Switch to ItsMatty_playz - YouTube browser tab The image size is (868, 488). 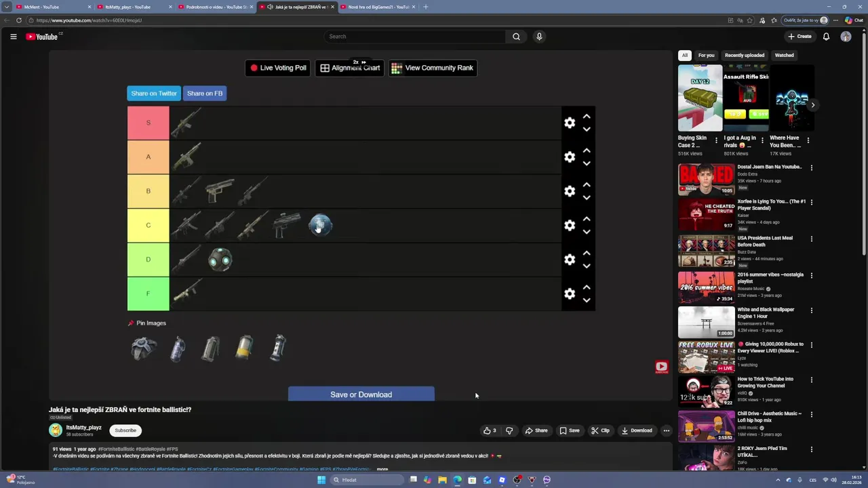click(x=134, y=7)
